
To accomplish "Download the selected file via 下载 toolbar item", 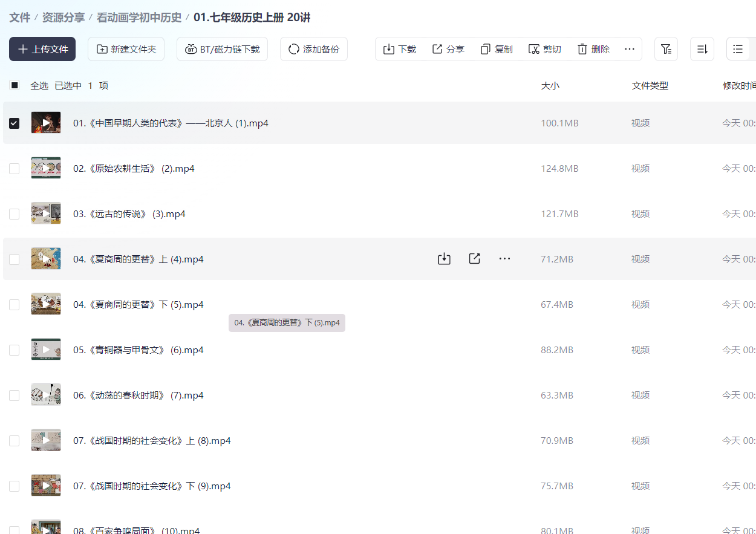I will click(x=399, y=49).
